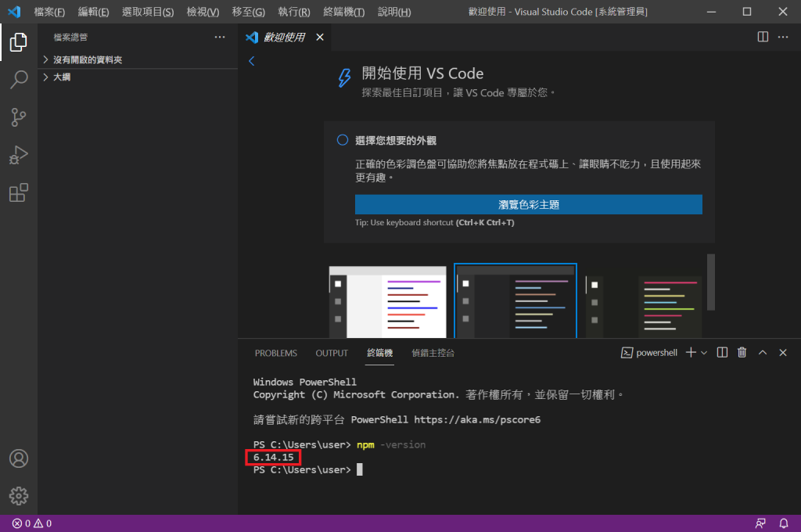Close the bottom panel
This screenshot has width=801, height=532.
pos(782,353)
